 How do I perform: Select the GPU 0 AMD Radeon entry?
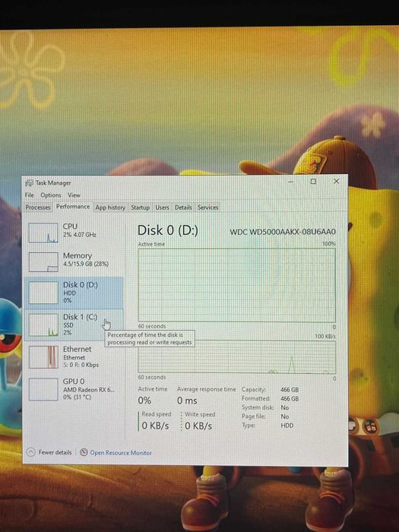coord(74,389)
